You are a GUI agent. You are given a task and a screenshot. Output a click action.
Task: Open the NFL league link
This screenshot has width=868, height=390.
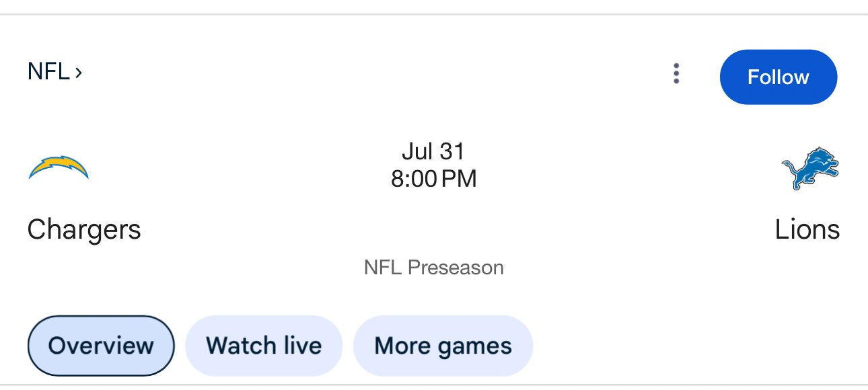click(x=48, y=71)
